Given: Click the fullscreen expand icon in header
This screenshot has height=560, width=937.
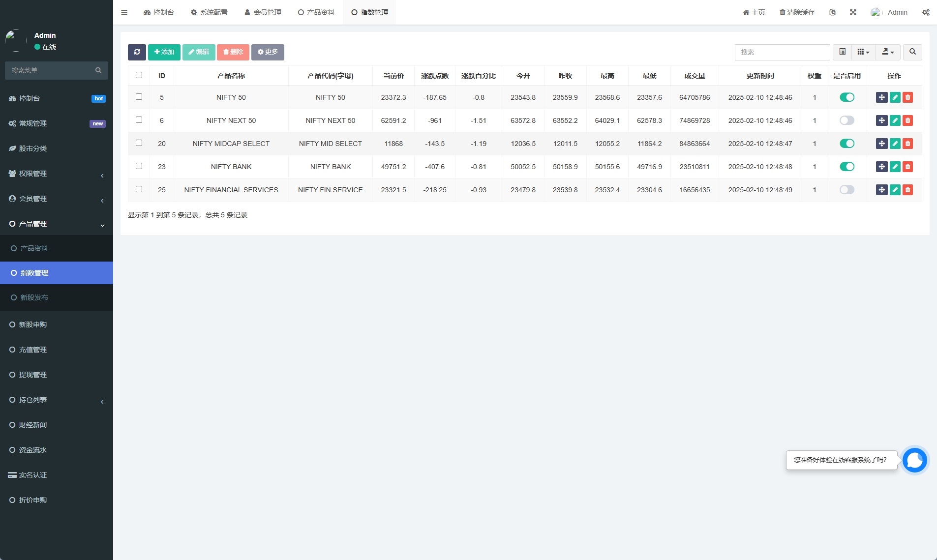Looking at the screenshot, I should pos(853,12).
